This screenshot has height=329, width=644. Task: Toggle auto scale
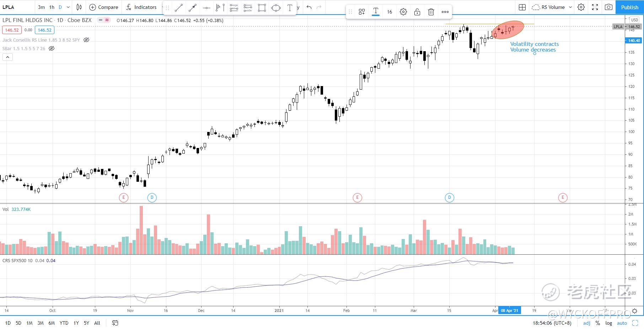pos(622,323)
